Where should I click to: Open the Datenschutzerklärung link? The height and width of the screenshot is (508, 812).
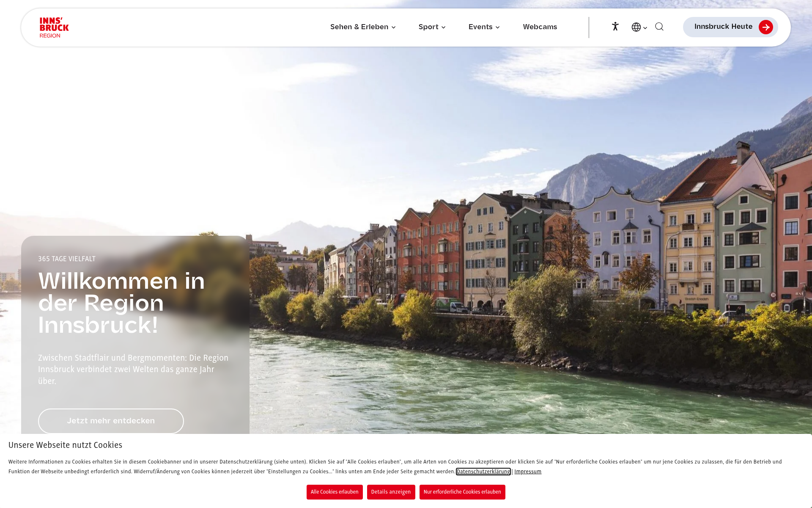(483, 472)
